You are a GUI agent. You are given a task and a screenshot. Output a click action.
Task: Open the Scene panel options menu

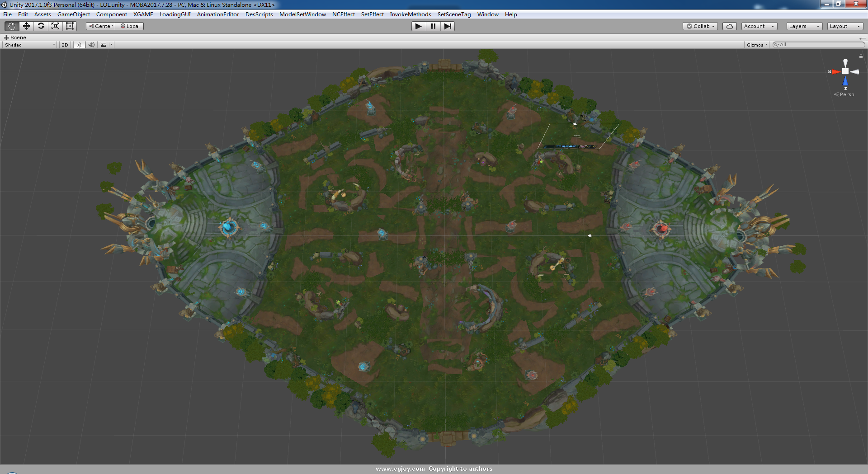863,39
